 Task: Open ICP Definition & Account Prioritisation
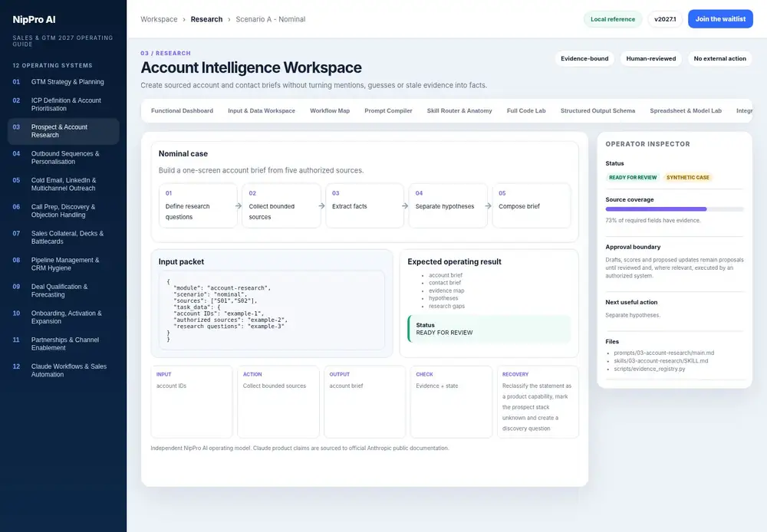(63, 104)
